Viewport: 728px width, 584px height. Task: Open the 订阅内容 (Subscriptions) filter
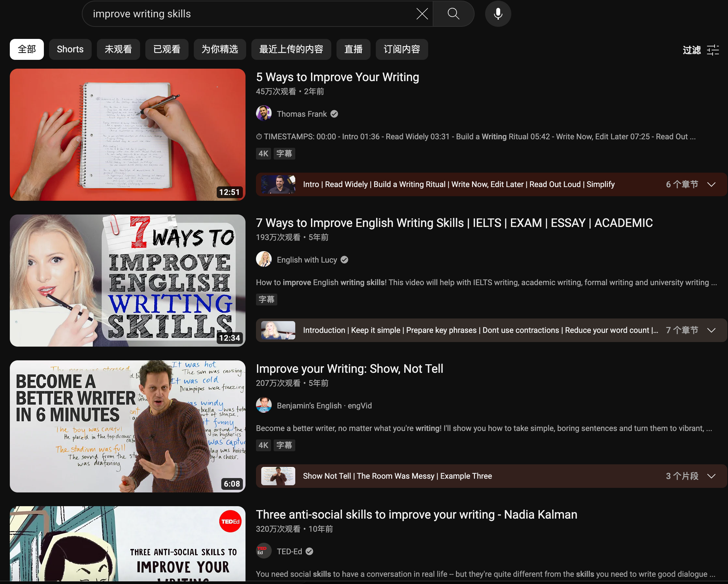click(x=401, y=49)
